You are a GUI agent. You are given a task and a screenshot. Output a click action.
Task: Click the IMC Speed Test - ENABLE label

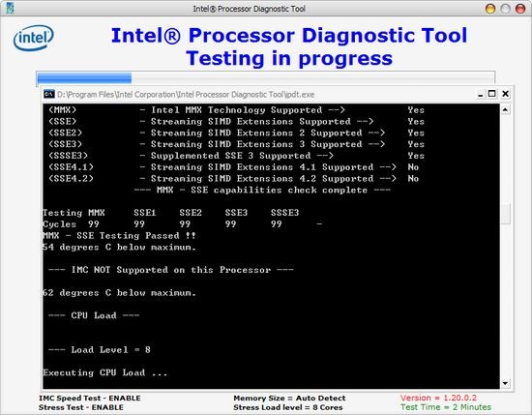click(90, 398)
